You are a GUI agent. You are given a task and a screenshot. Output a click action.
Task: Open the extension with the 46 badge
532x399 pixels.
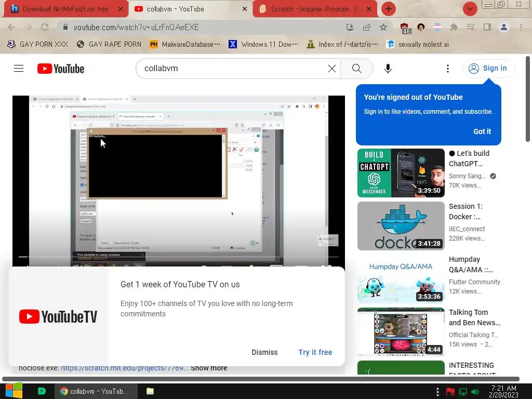click(x=405, y=28)
